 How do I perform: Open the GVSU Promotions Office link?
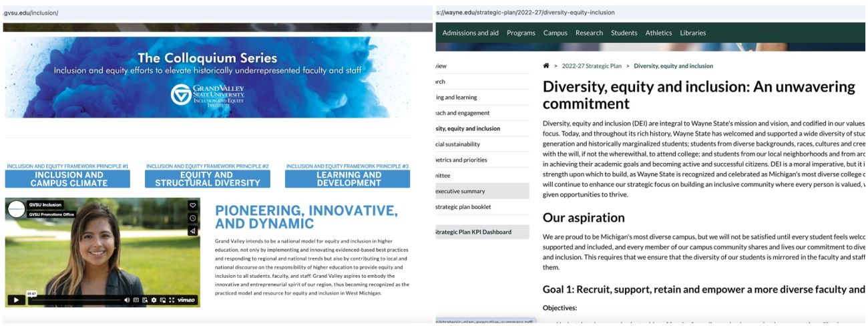(x=51, y=214)
